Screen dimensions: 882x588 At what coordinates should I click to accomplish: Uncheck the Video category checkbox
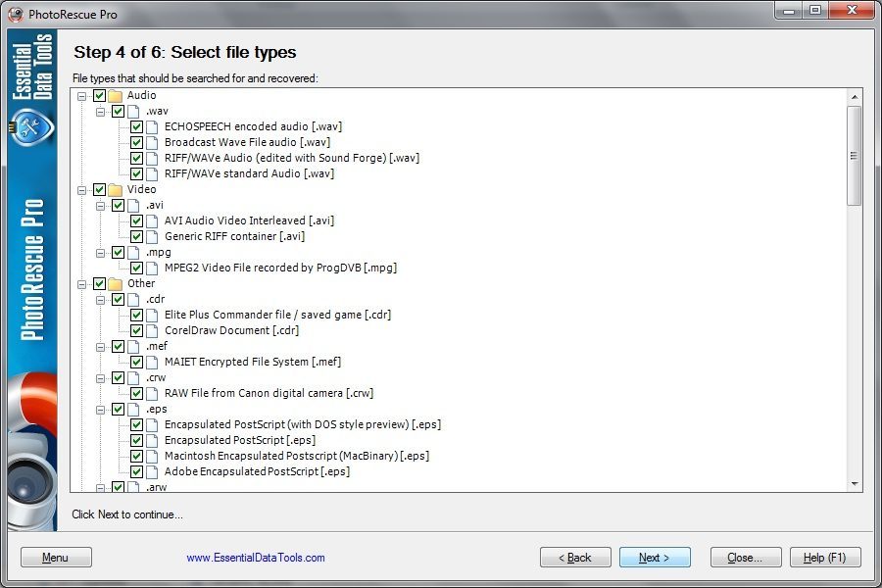tap(100, 189)
